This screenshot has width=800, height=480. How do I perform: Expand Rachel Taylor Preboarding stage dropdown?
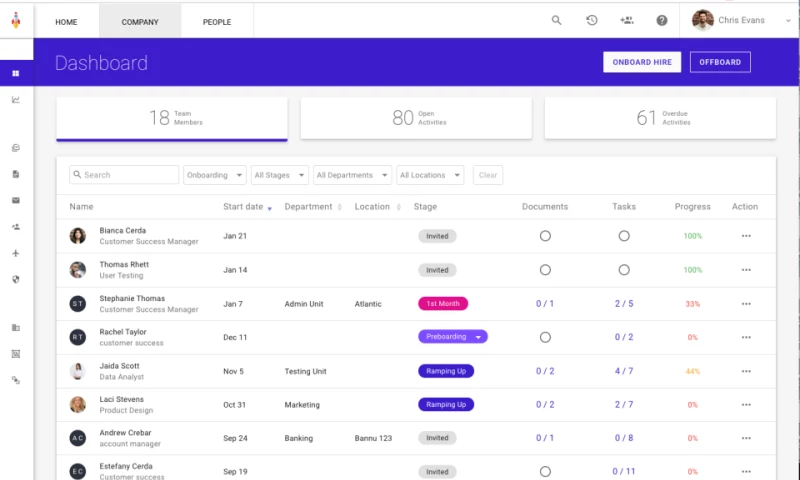point(478,337)
